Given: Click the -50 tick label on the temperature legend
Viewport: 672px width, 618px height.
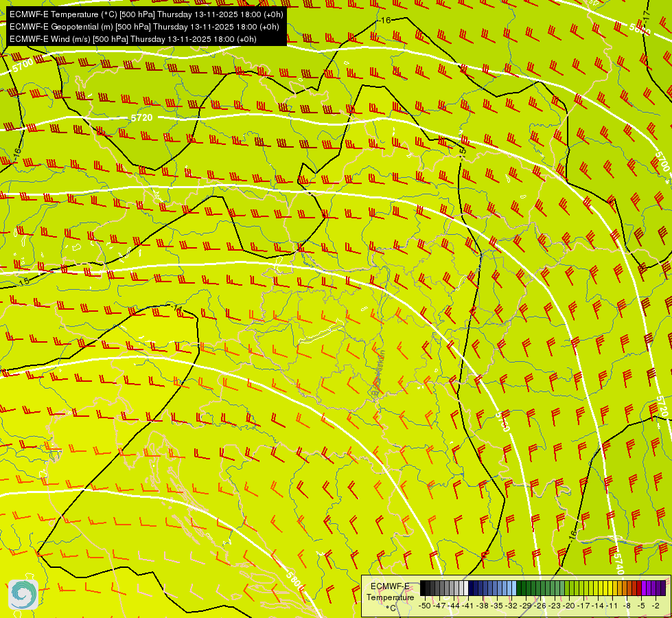Looking at the screenshot, I should (425, 606).
